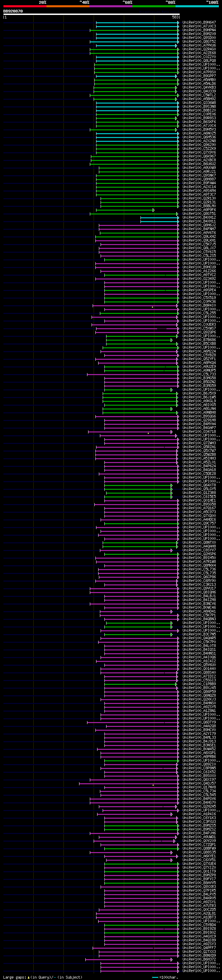
Task: Click the green alignment bar of UniRef100_B9HPN4
Action: coord(134,30)
